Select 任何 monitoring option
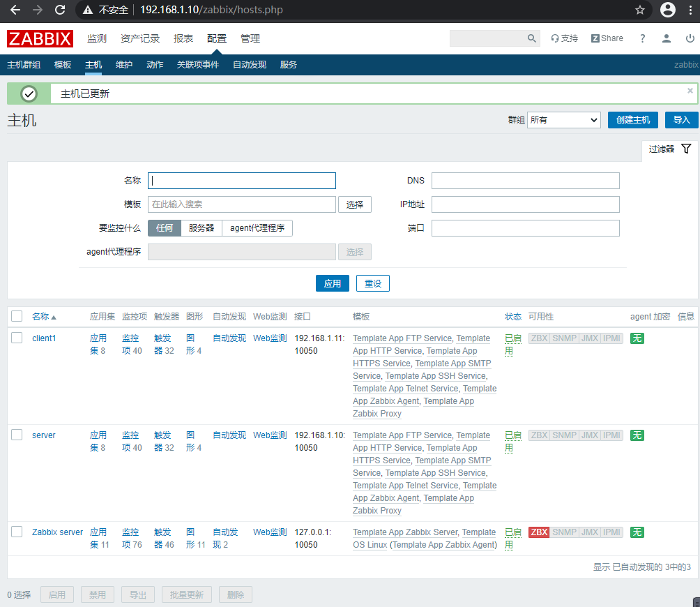This screenshot has height=607, width=700. tap(165, 227)
